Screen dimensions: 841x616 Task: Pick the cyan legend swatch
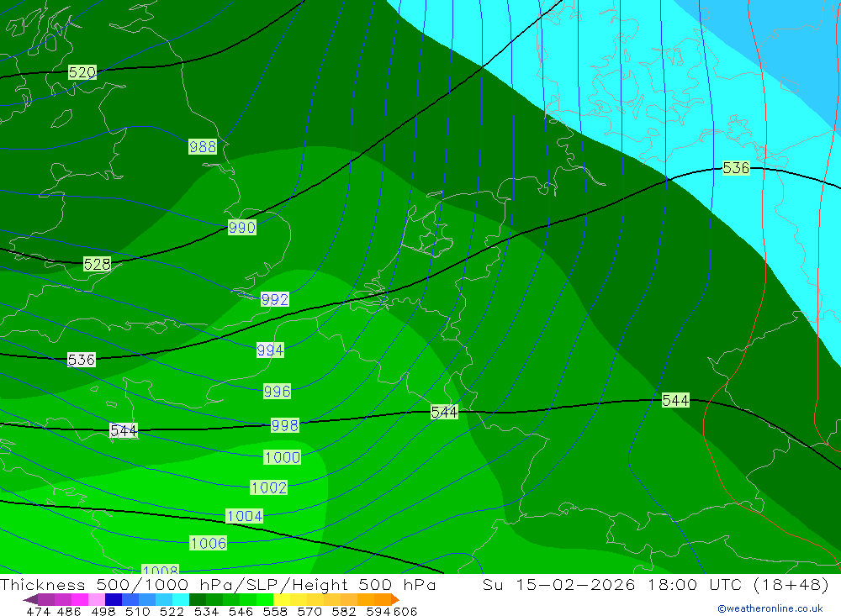click(x=181, y=599)
